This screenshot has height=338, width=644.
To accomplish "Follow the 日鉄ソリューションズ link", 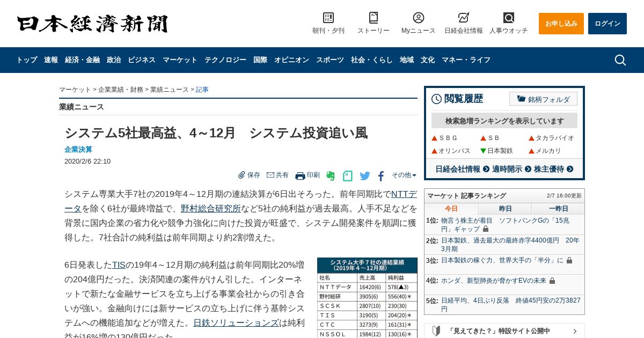I will click(236, 322).
